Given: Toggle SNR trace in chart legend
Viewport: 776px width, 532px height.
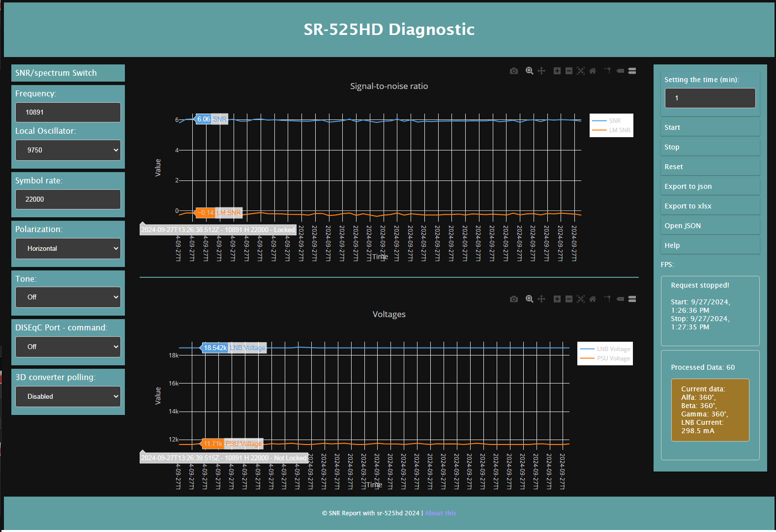Looking at the screenshot, I should 611,120.
